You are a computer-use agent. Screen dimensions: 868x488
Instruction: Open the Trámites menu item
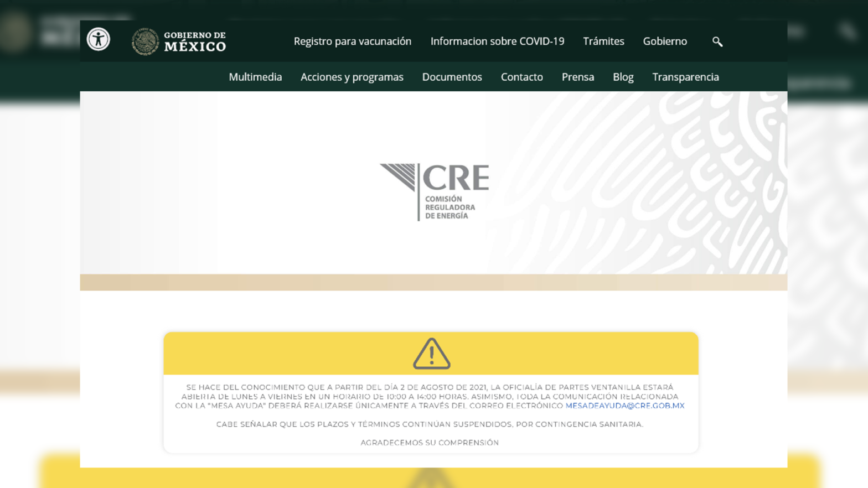(x=603, y=41)
